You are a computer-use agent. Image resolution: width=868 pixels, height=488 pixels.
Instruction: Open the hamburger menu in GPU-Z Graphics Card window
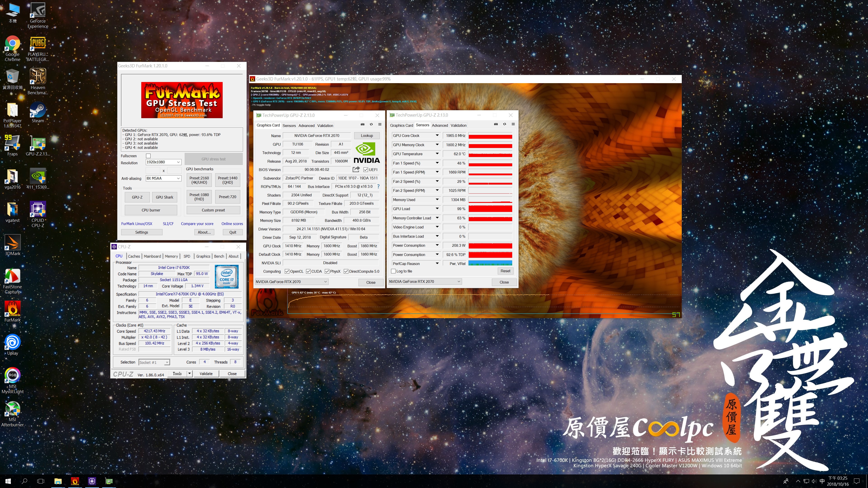[x=380, y=125]
